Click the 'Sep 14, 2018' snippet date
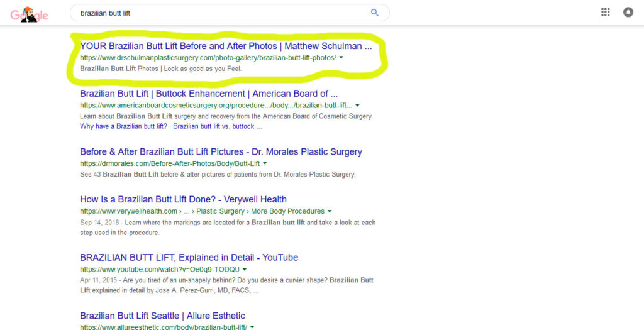The width and height of the screenshot is (644, 330). (x=100, y=223)
